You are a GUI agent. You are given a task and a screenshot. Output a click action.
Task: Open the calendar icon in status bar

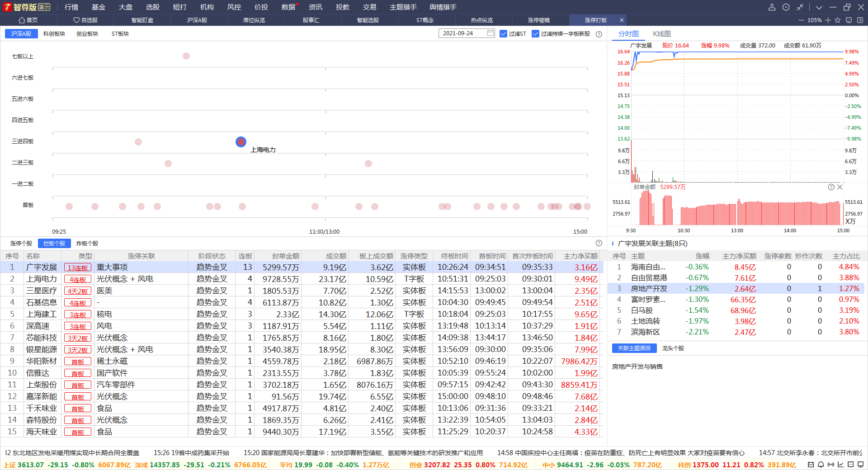811,465
